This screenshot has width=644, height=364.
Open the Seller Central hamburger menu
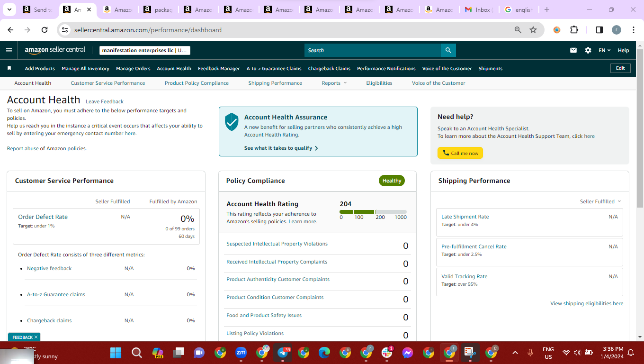tap(9, 50)
